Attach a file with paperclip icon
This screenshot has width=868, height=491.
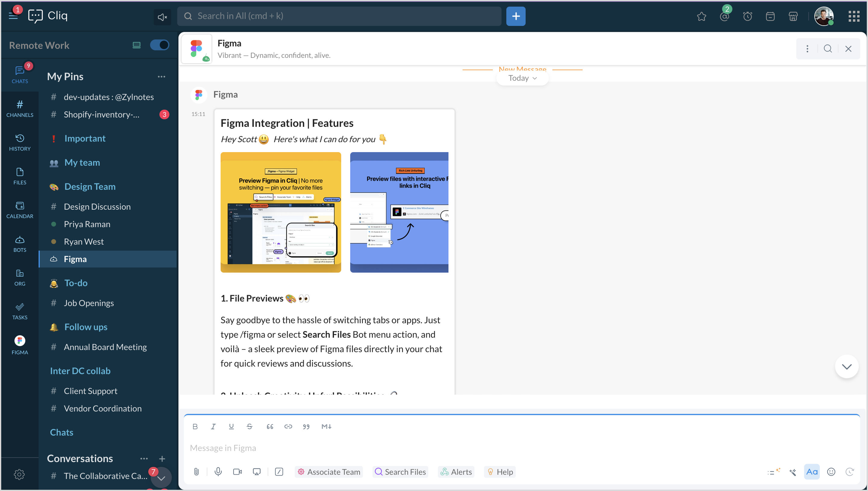tap(196, 471)
